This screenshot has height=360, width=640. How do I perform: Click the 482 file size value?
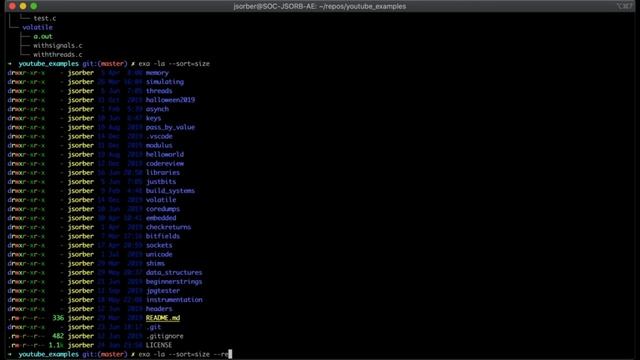58,336
